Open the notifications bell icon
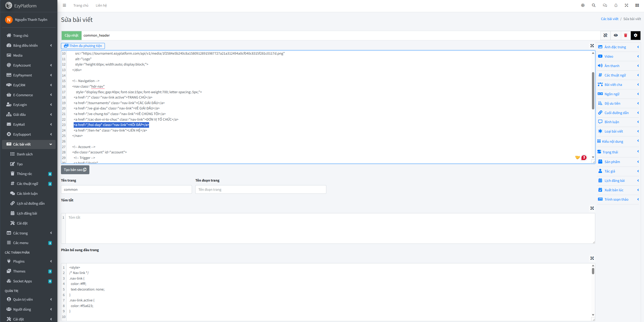 (x=616, y=5)
